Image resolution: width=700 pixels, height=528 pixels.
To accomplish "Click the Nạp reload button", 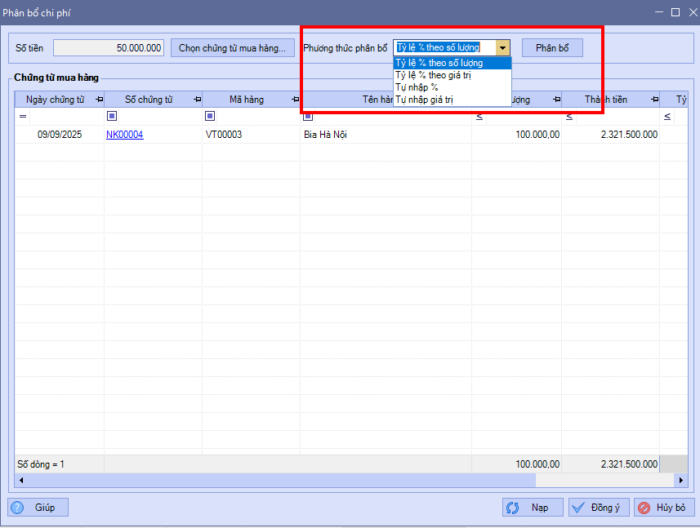I will pos(532,507).
